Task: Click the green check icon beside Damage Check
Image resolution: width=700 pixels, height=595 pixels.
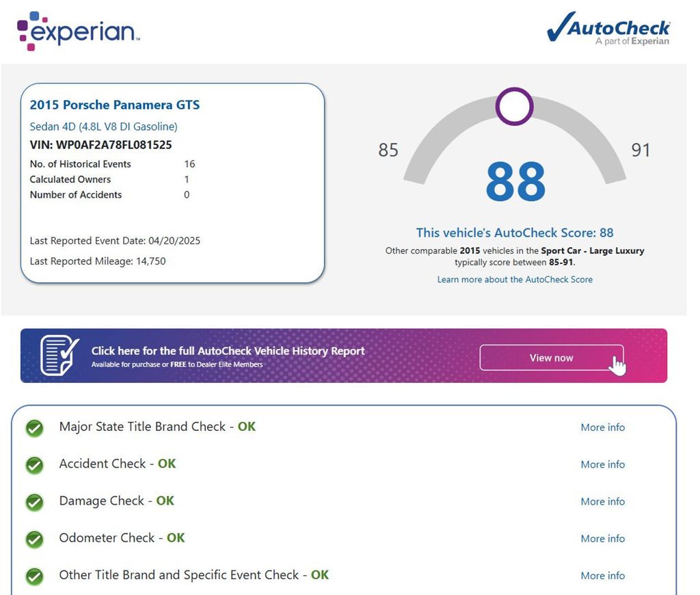Action: 34,502
